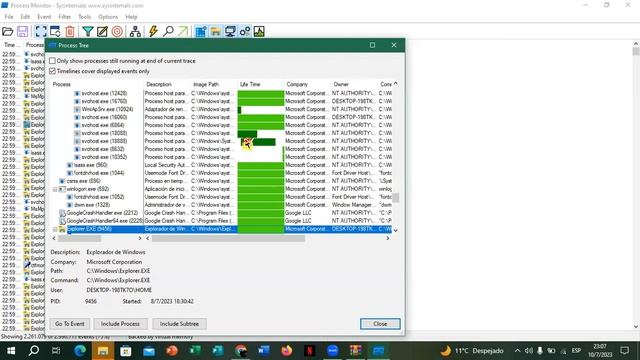
Task: Click the Jump To arrow icon
Action: [x=183, y=31]
